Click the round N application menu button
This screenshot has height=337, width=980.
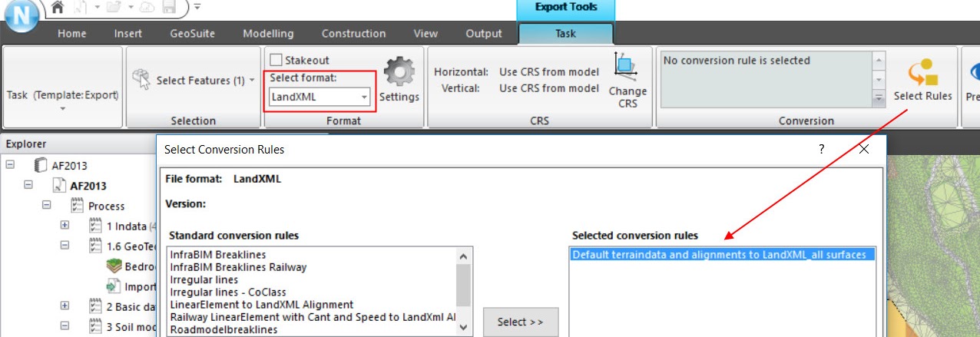(23, 17)
